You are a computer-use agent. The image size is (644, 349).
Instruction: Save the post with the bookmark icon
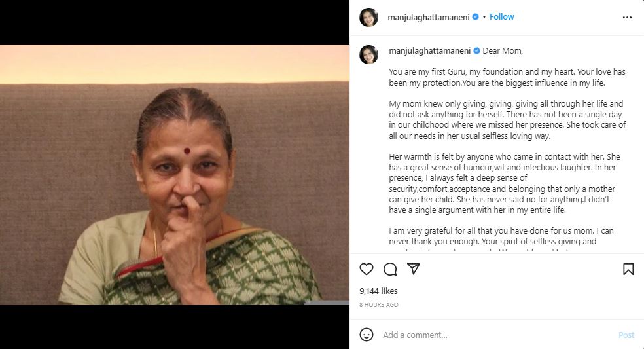click(628, 269)
